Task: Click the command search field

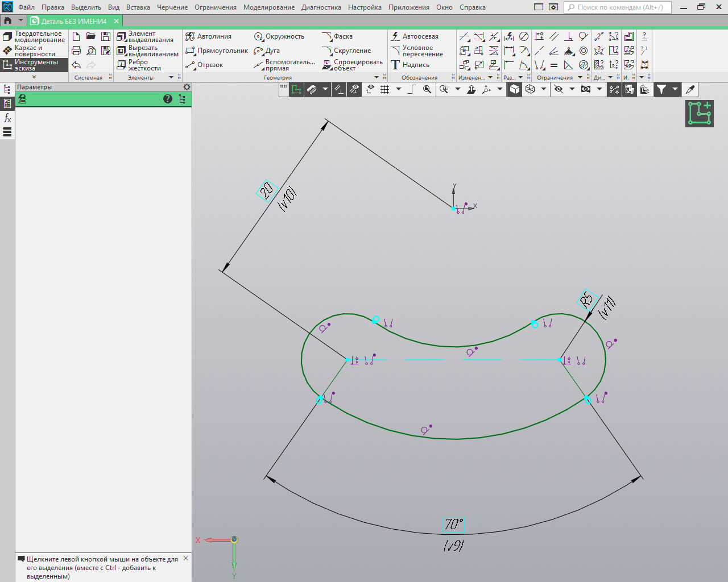Action: pos(618,7)
